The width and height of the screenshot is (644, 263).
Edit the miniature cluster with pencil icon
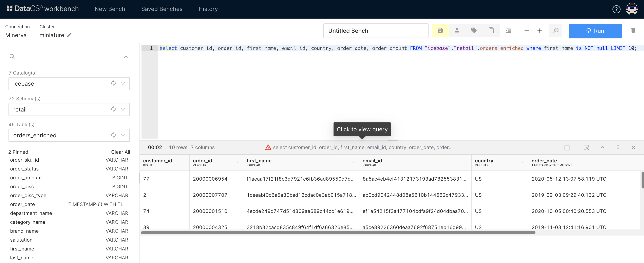coord(69,35)
